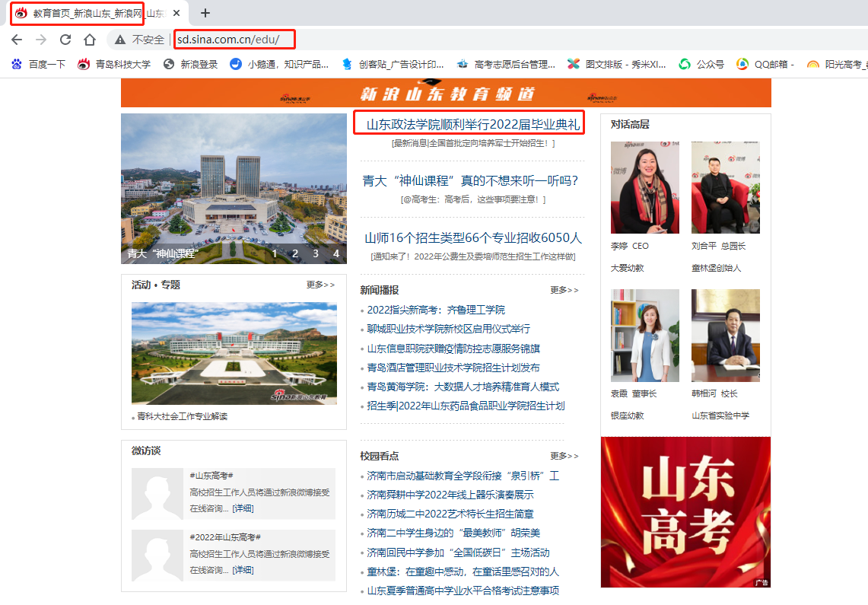Click avatar beside #2022年山东高考# topic

click(x=157, y=556)
